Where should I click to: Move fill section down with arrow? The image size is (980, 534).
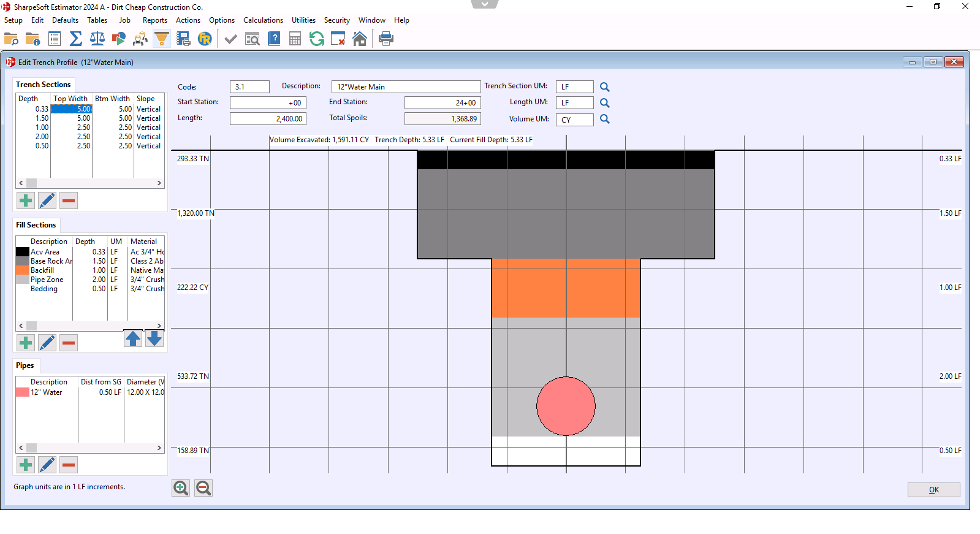(x=154, y=338)
